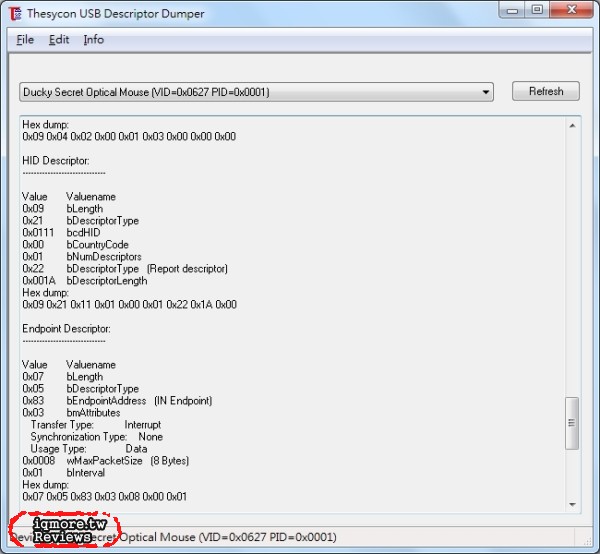Click the '0x0111 bcdHID' line
Screen dimensions: 600x554
(x=61, y=232)
